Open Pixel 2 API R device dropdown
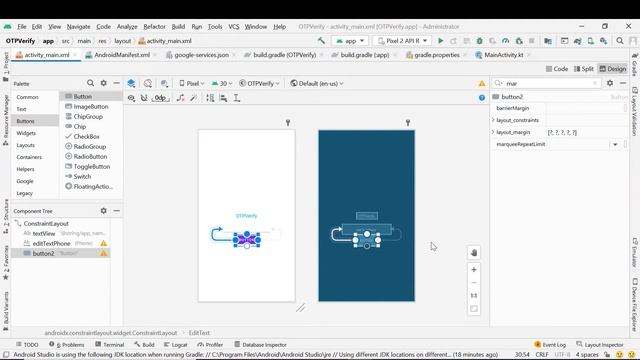Screen dimensions: 640x360 coord(402,41)
